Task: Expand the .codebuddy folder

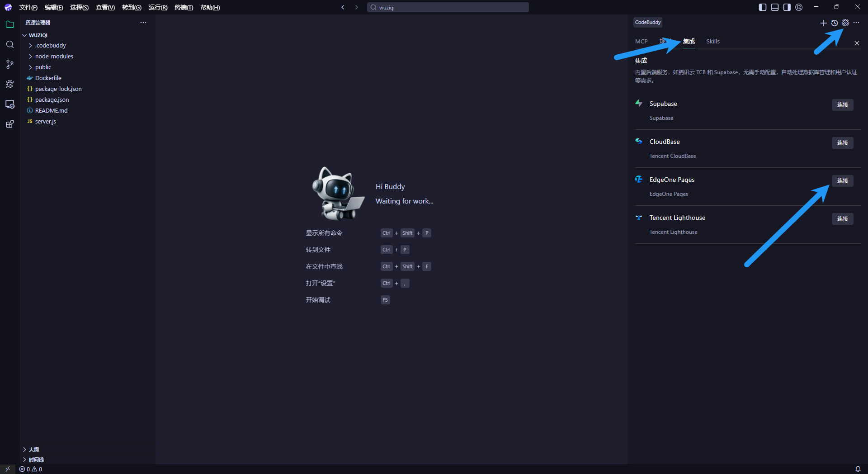Action: pyautogui.click(x=50, y=45)
